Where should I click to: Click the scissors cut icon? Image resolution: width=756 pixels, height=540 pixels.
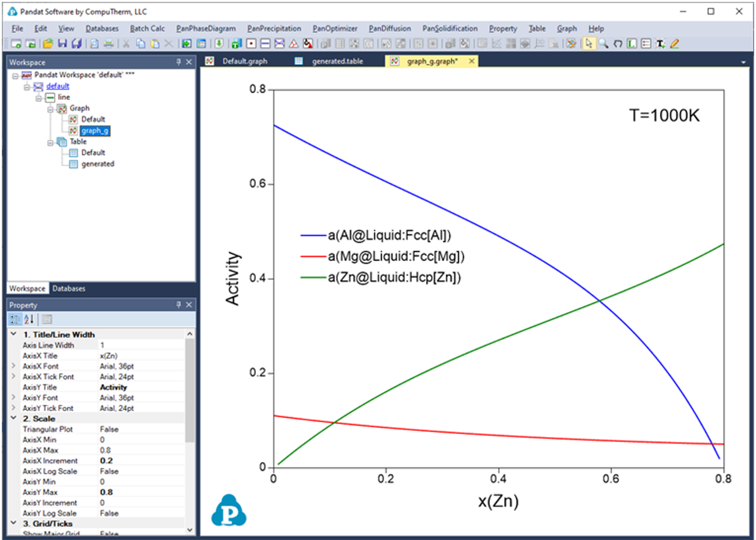click(126, 44)
